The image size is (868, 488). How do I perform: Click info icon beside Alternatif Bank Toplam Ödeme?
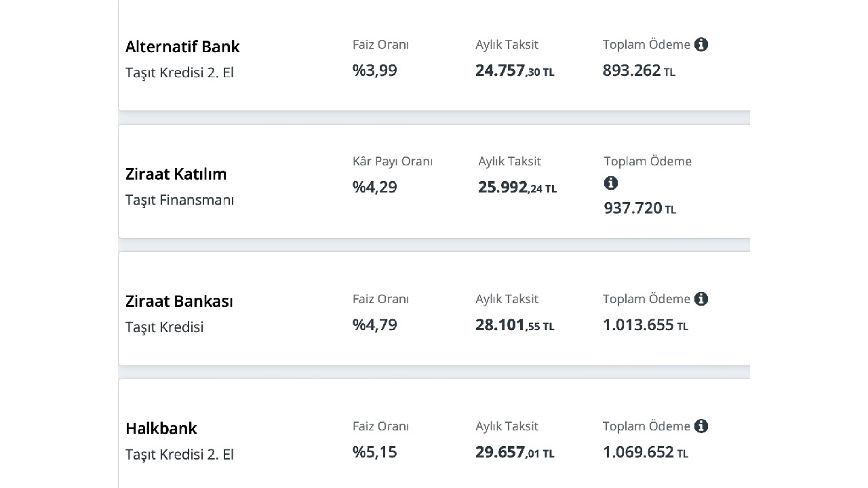701,45
